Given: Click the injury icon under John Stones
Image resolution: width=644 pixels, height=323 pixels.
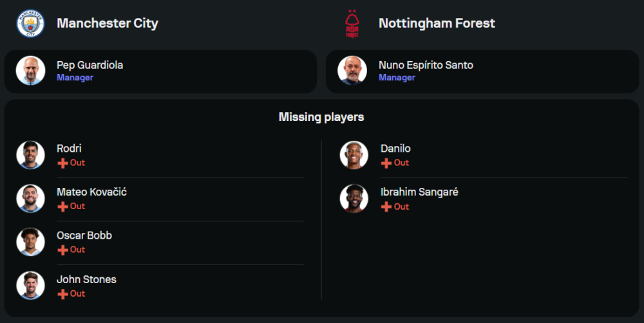Looking at the screenshot, I should coord(62,294).
